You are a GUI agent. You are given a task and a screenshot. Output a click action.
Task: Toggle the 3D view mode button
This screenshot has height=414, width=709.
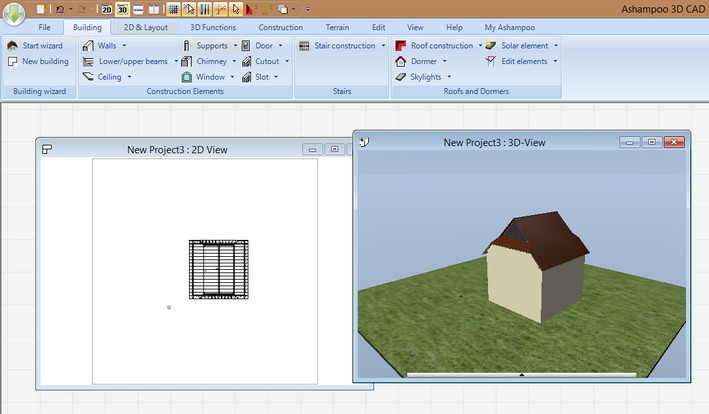click(x=122, y=9)
